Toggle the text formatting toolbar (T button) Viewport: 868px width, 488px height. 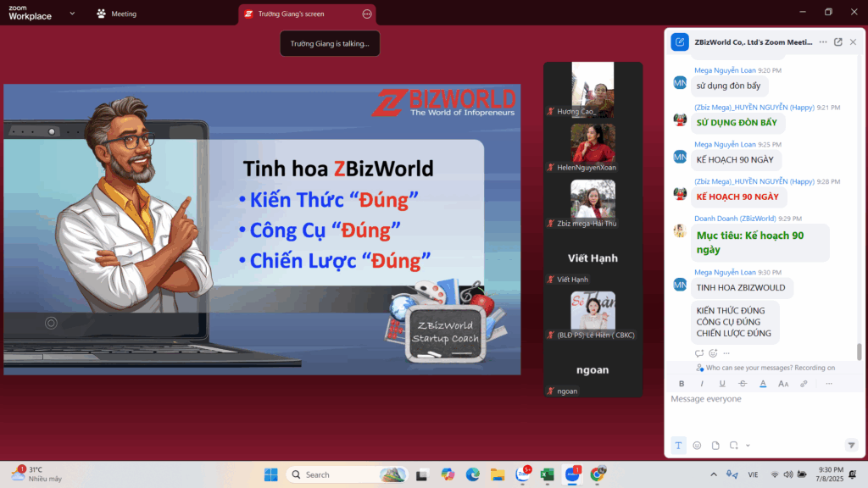click(678, 446)
